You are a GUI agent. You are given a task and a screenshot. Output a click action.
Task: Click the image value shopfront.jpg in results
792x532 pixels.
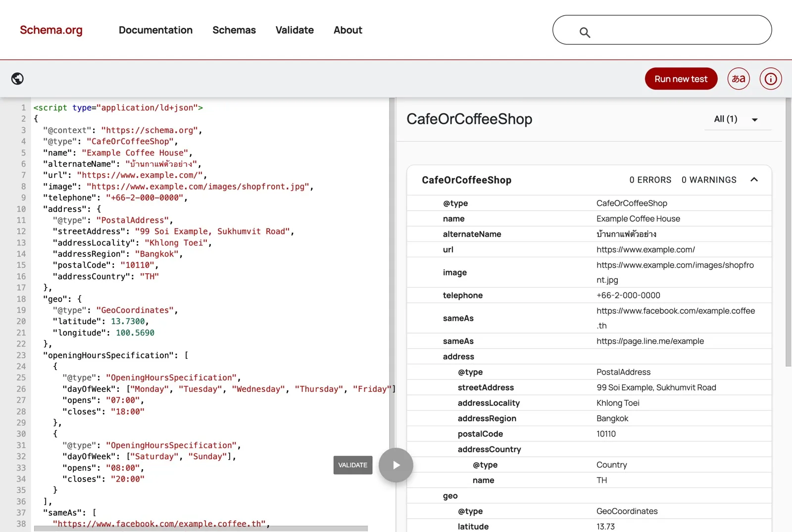(x=675, y=272)
